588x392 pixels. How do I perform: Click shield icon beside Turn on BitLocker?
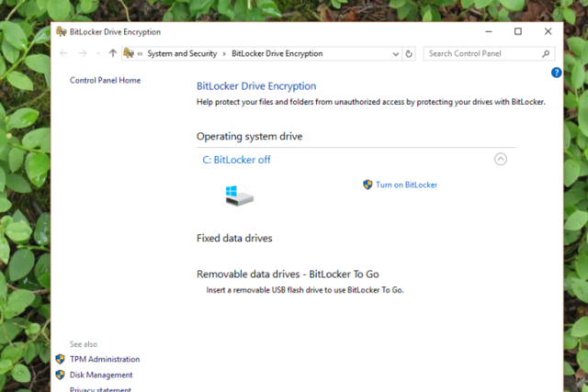(367, 185)
